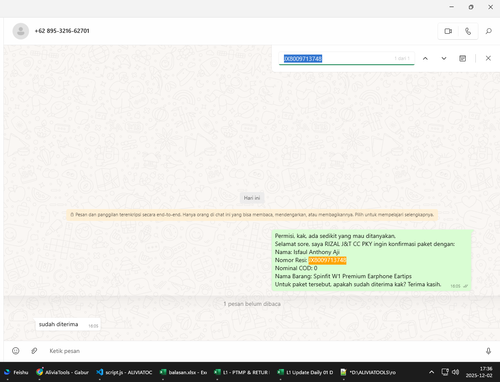Go to previous search result arrow

pos(425,58)
